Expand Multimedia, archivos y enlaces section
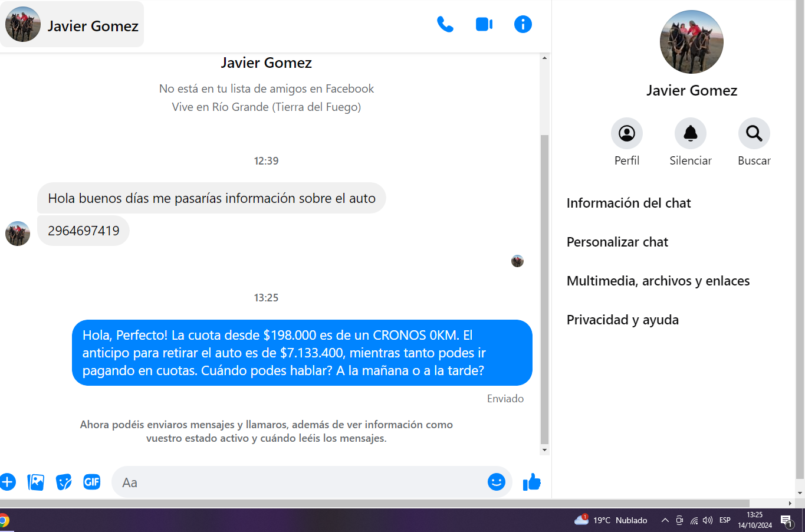Image resolution: width=805 pixels, height=532 pixels. (658, 281)
